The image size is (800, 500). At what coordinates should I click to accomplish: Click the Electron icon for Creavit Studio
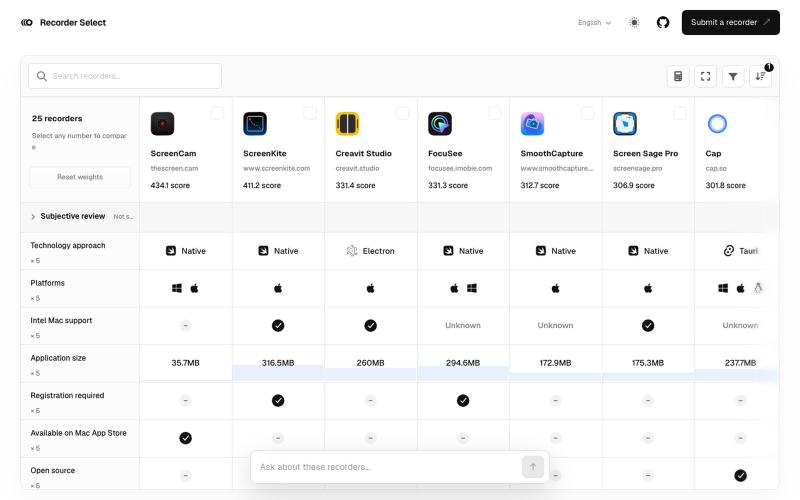click(x=352, y=251)
